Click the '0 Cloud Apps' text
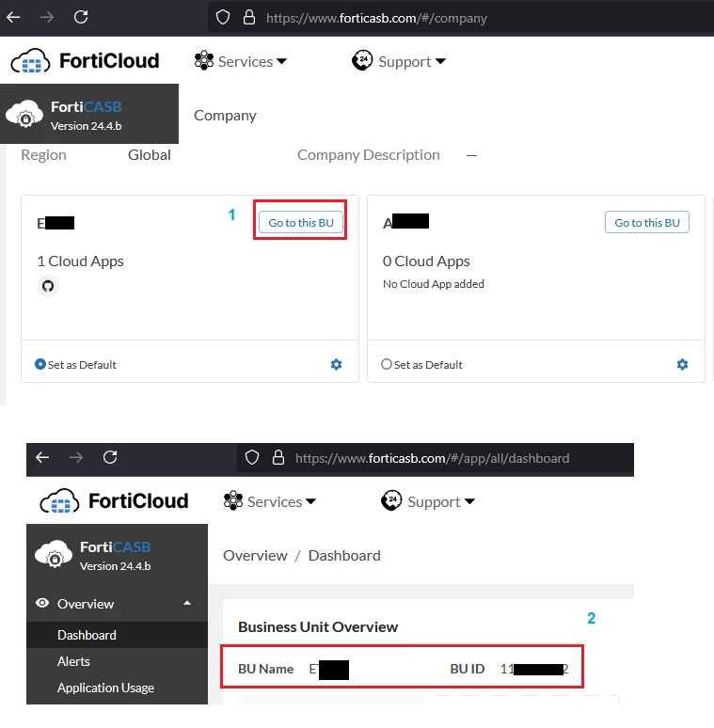Screen dimensions: 714x728 [426, 261]
